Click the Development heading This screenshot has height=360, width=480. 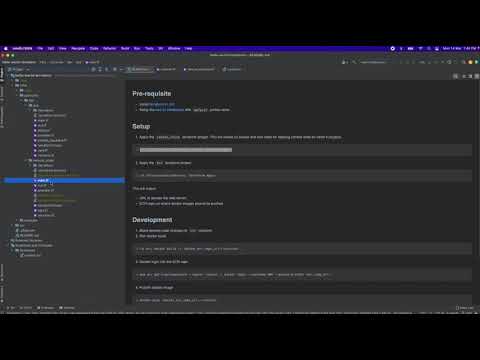click(152, 220)
